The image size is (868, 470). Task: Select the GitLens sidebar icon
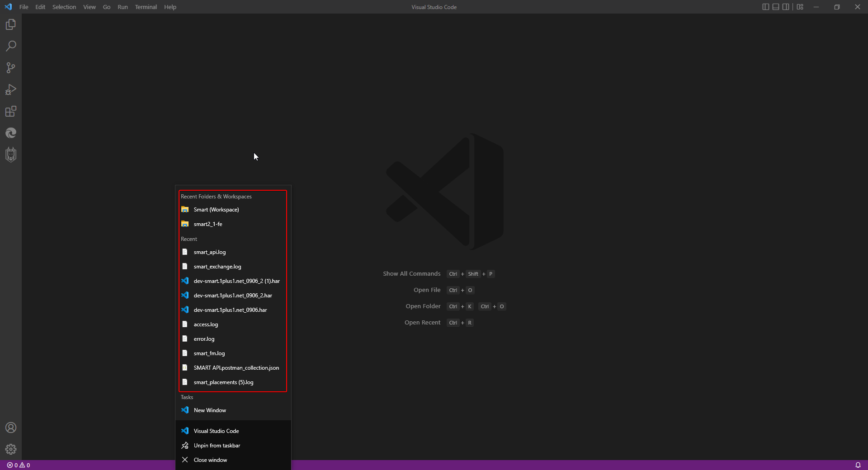click(x=11, y=154)
